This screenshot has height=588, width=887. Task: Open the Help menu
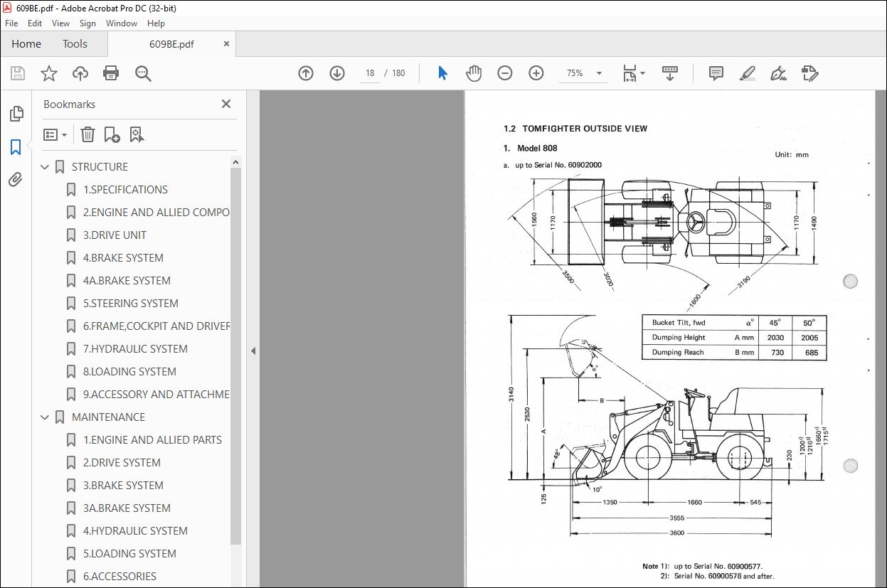tap(156, 23)
